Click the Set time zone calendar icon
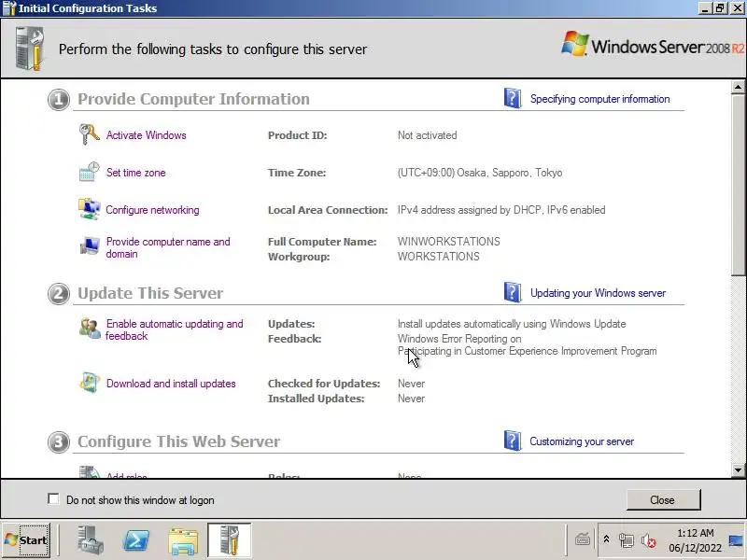Image resolution: width=747 pixels, height=560 pixels. coord(89,172)
